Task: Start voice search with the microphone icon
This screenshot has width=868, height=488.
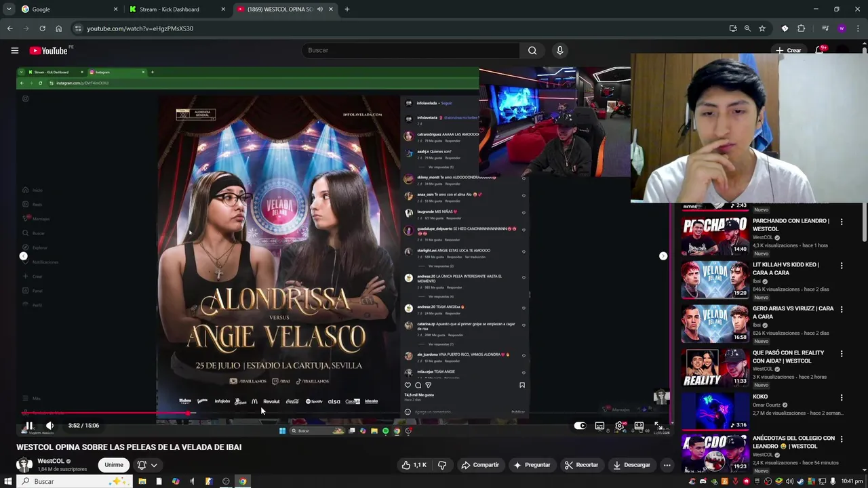Action: pyautogui.click(x=559, y=50)
